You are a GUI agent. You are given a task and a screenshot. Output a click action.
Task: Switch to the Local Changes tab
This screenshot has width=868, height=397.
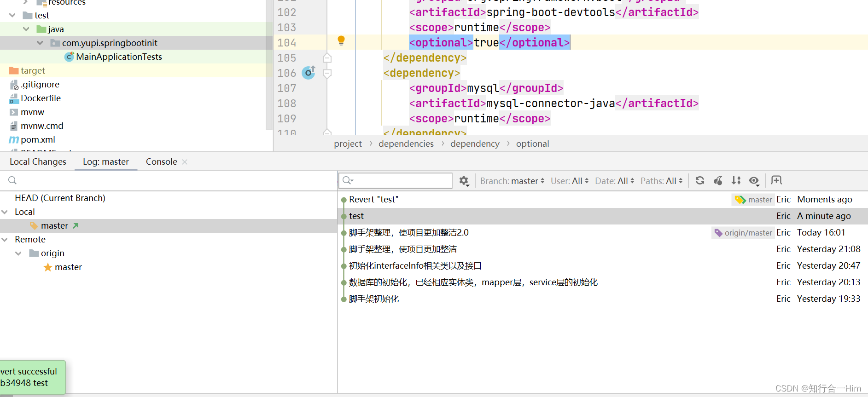[x=38, y=161]
